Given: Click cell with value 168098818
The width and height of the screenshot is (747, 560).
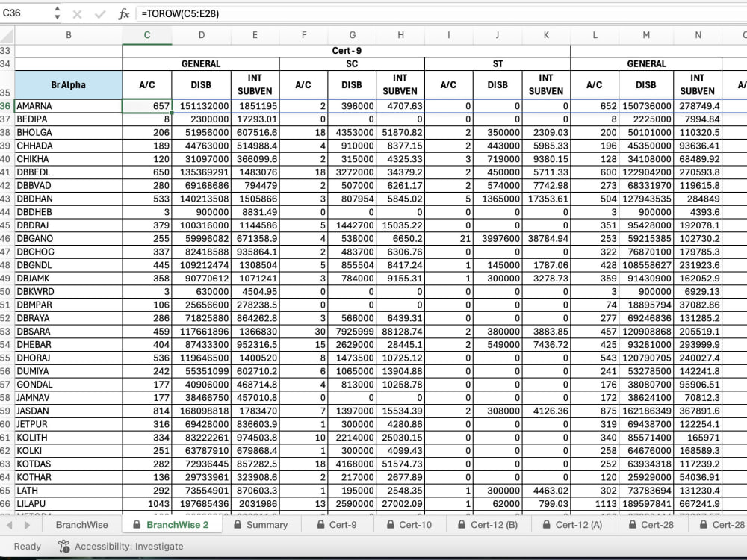Looking at the screenshot, I should [202, 411].
